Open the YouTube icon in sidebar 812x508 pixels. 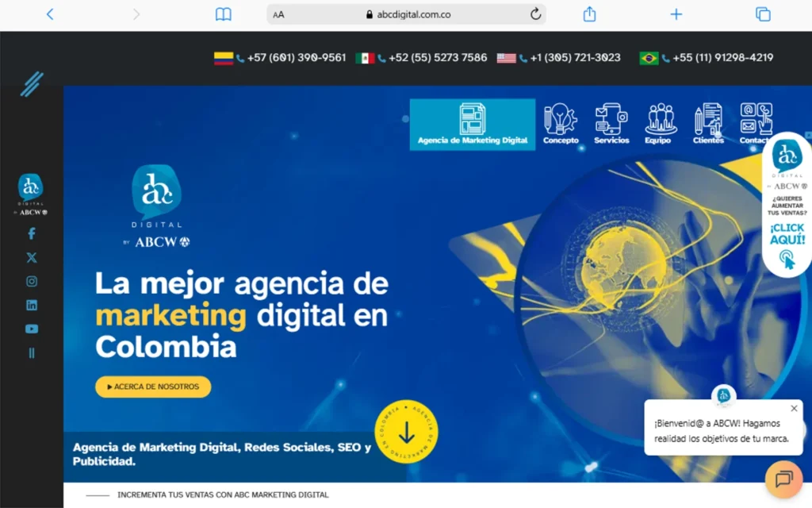32,329
